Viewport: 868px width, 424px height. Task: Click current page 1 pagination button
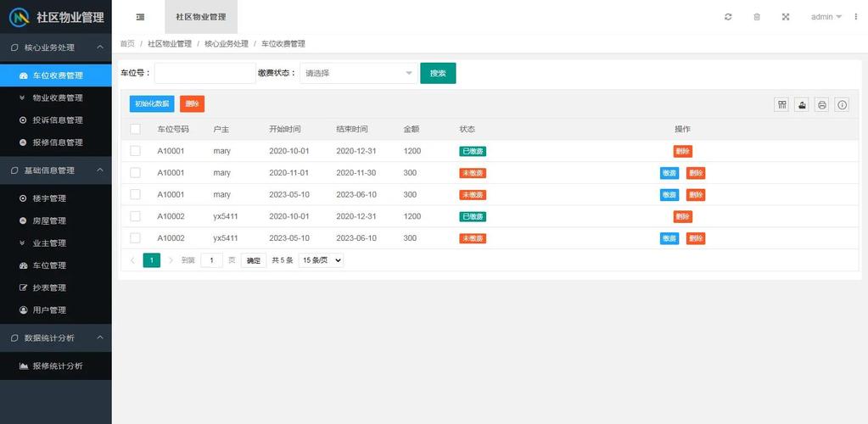coord(152,260)
